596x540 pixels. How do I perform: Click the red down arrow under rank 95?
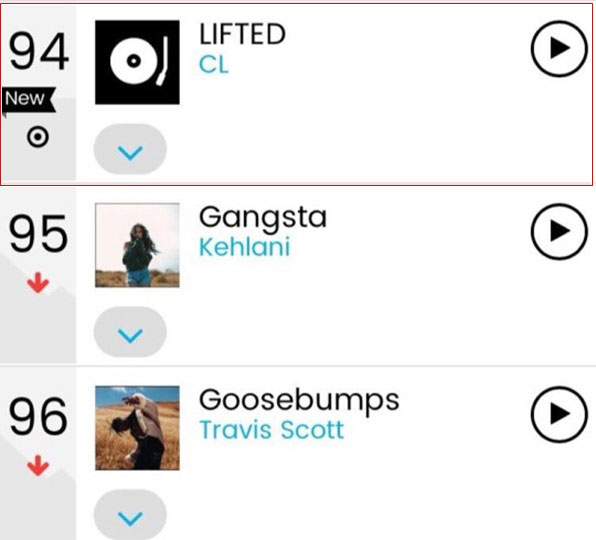click(x=38, y=284)
